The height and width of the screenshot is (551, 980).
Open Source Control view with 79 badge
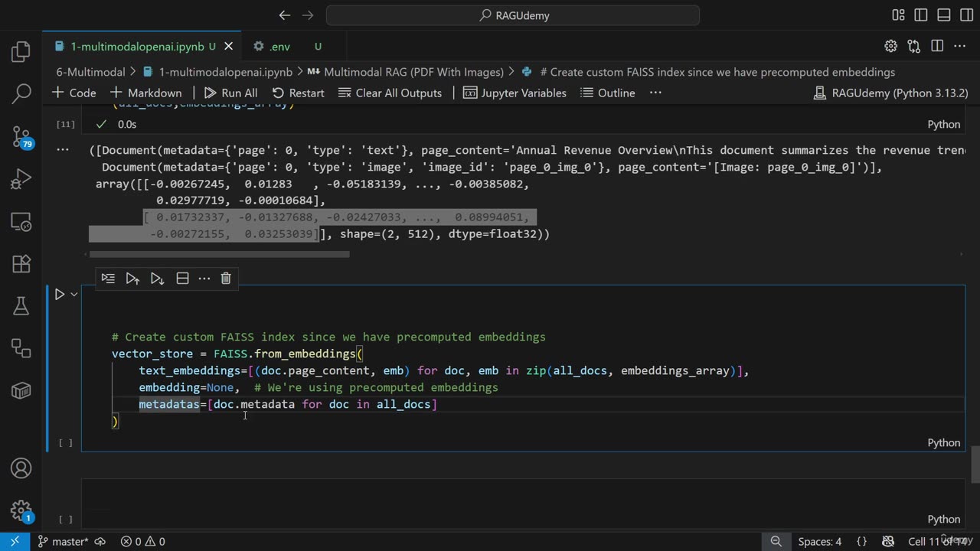21,137
